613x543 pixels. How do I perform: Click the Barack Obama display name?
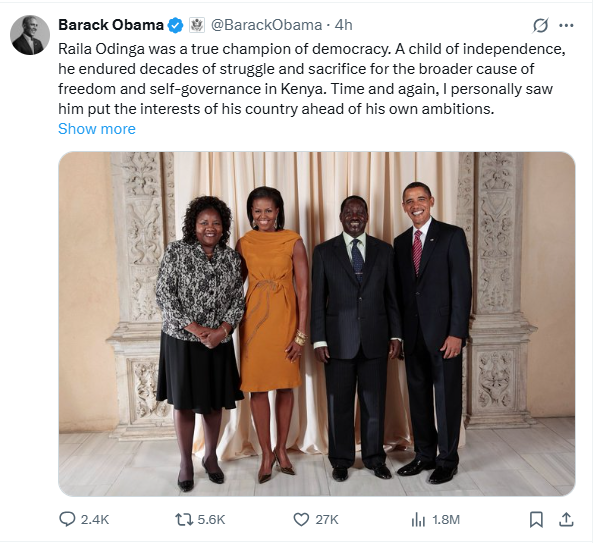tap(110, 25)
